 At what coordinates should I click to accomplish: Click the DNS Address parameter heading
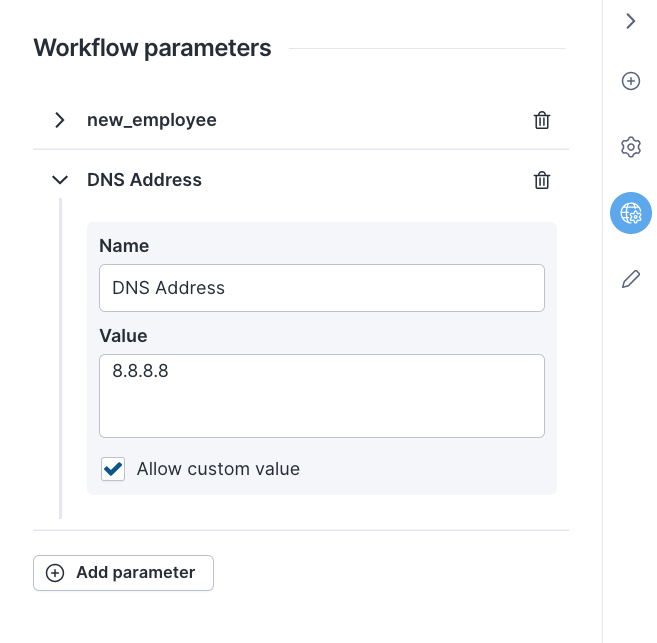click(x=144, y=180)
